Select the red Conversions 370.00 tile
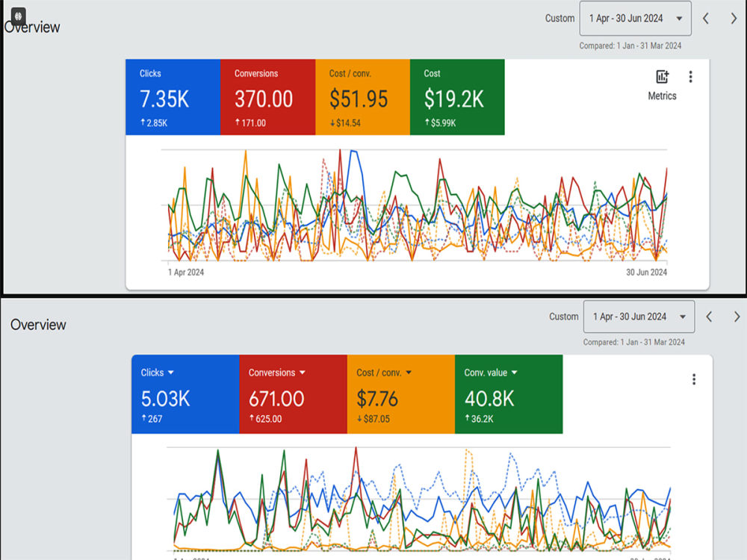The height and width of the screenshot is (560, 747). pyautogui.click(x=267, y=97)
